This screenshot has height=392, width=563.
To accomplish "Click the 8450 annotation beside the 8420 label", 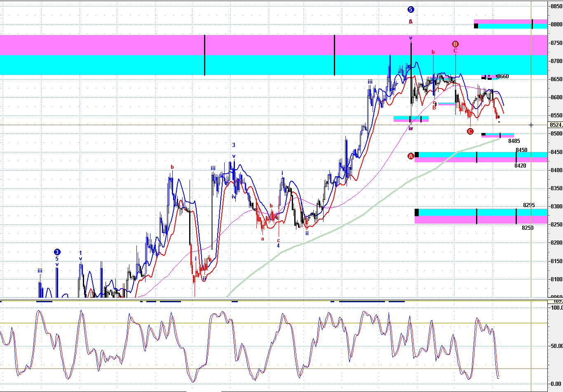I will click(x=521, y=150).
